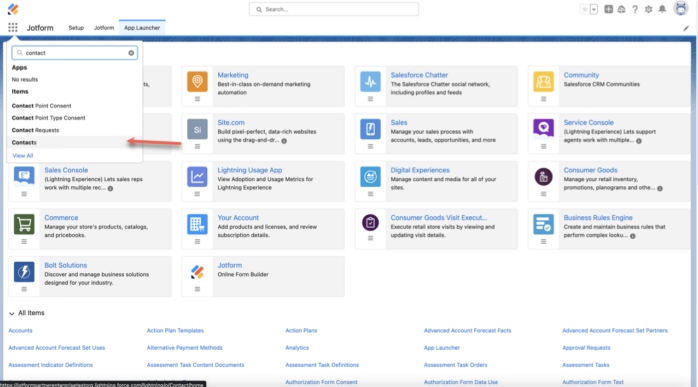Show more info for Service Console description
698x387 pixels.
[639, 141]
